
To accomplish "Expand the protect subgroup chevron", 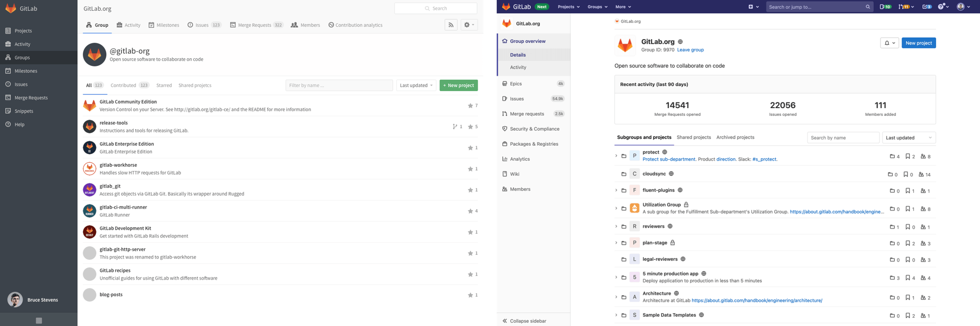I will point(616,156).
